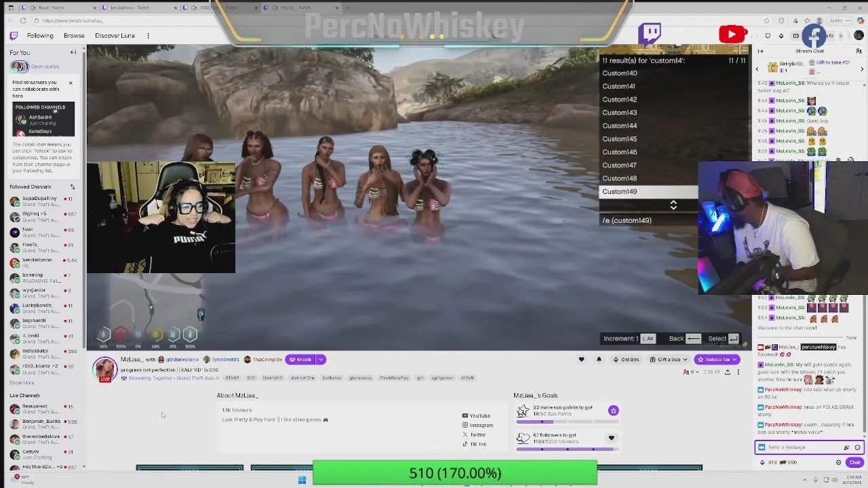The height and width of the screenshot is (488, 868).
Task: Open collaborator g0ldenxsierra link
Action: 178,360
